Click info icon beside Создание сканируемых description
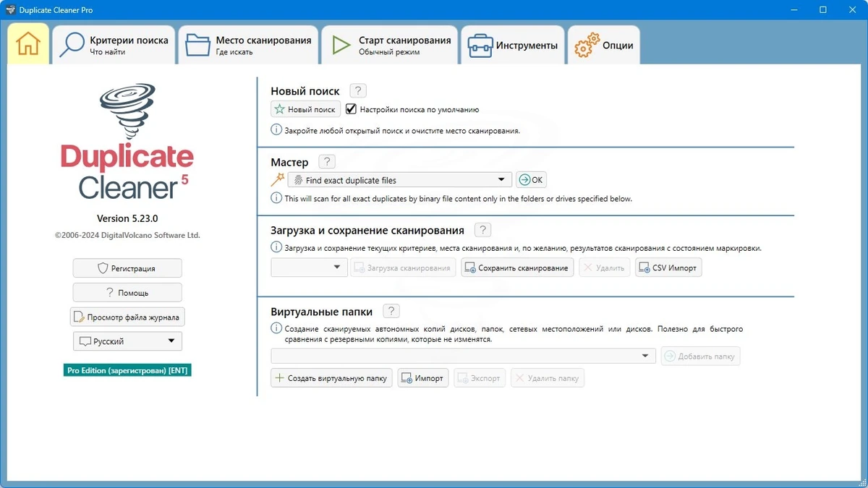 tap(276, 329)
